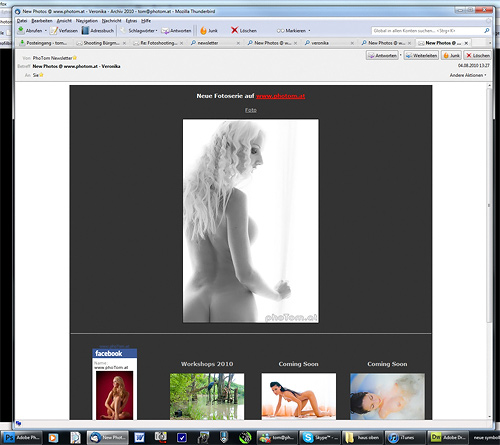Image resolution: width=500 pixels, height=445 pixels.
Task: Click the Thunderbird New Phot... taskbar button
Action: [x=107, y=437]
